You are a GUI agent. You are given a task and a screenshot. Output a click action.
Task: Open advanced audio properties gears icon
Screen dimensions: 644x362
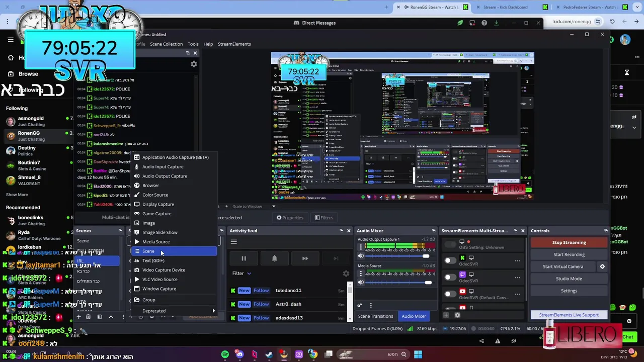click(x=359, y=305)
